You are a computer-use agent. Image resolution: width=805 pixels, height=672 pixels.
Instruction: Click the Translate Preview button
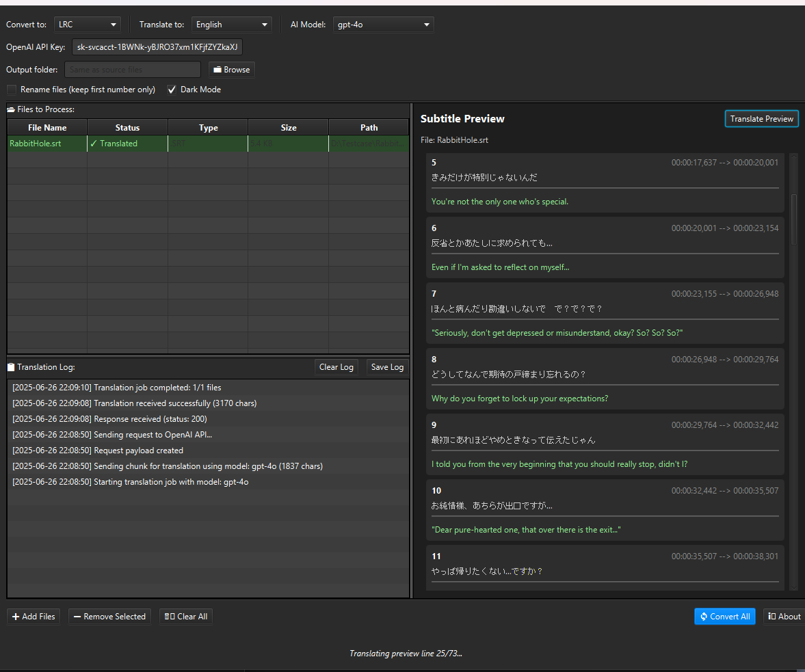coord(761,118)
